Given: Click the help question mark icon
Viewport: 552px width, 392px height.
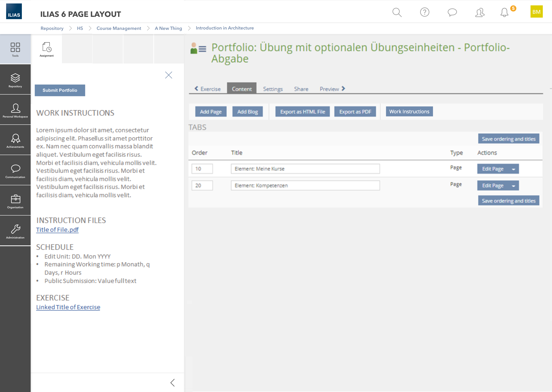Looking at the screenshot, I should tap(424, 12).
